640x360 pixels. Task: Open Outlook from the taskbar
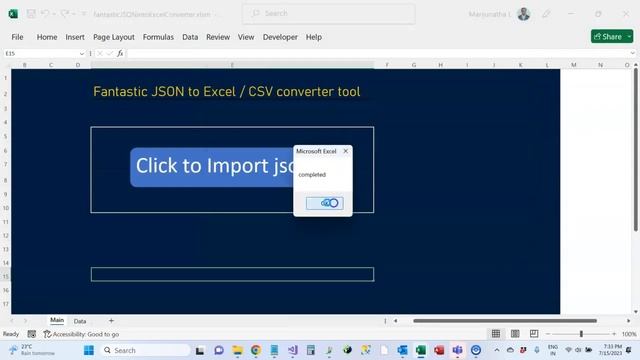[x=402, y=350]
